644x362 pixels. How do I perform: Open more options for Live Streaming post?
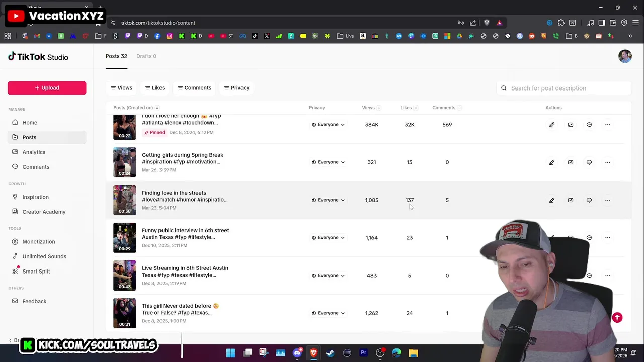coord(608,276)
